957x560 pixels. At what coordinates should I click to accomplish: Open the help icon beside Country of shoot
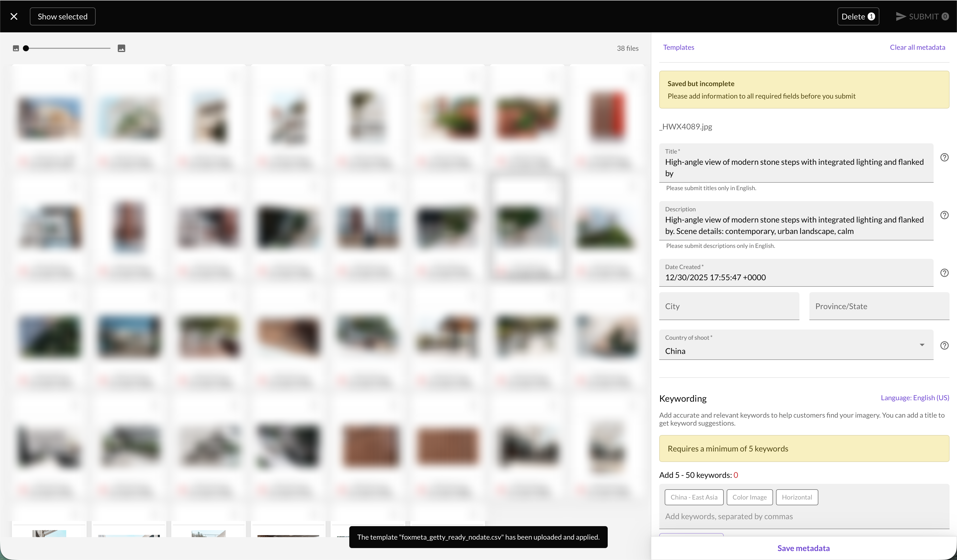[x=944, y=345]
